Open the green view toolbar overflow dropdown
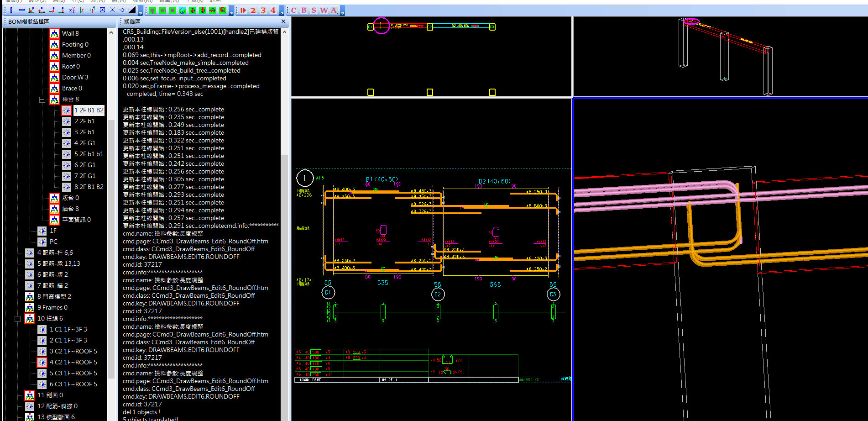Viewport: 868px width, 421px height. coord(231,12)
